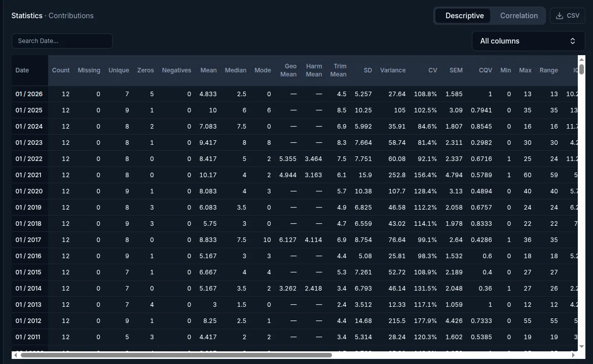The height and width of the screenshot is (364, 593).
Task: Click vertical scrollbar down arrow
Action: (582, 346)
